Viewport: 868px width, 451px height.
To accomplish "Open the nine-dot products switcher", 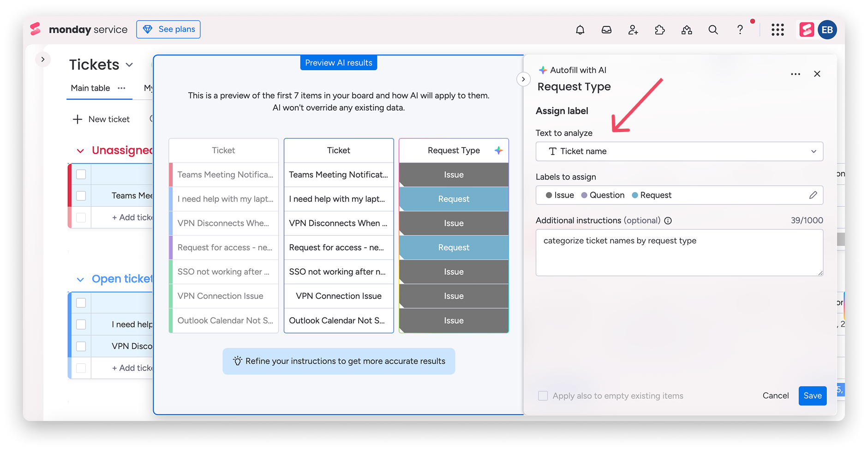I will 778,30.
